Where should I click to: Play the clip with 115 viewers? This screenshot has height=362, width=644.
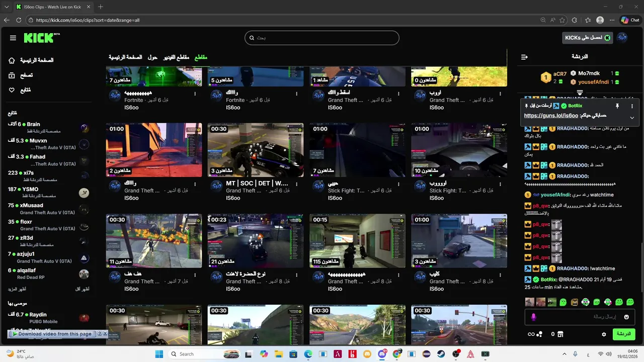pos(357,240)
